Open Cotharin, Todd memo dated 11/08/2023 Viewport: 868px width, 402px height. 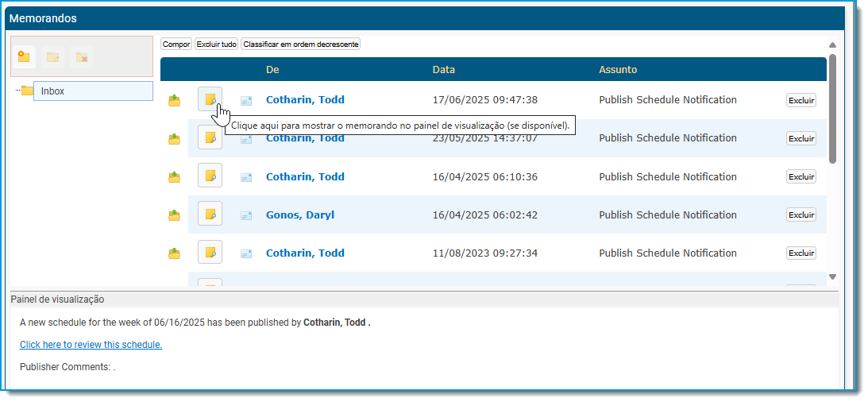(x=305, y=253)
